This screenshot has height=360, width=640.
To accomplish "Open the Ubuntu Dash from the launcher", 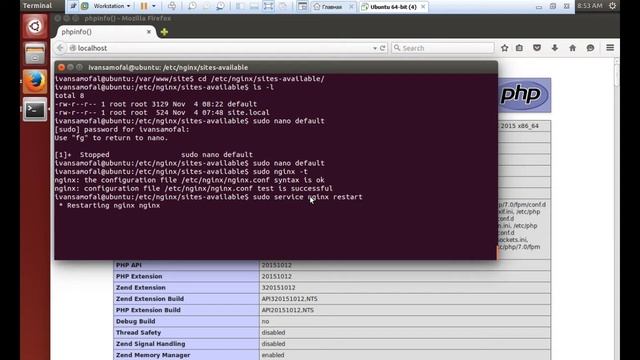I will point(35,27).
